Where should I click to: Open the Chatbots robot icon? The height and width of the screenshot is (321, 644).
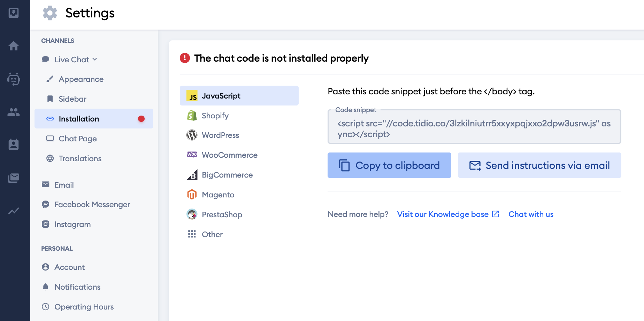coord(14,79)
